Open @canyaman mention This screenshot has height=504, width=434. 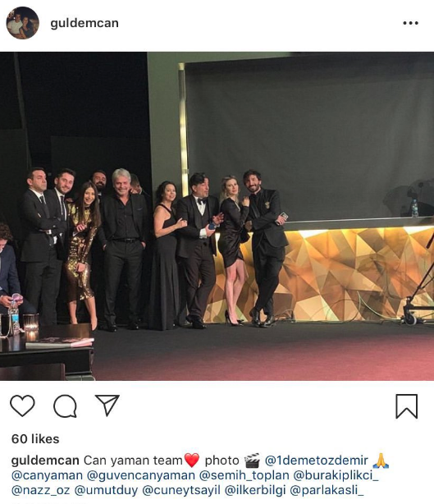(x=47, y=475)
